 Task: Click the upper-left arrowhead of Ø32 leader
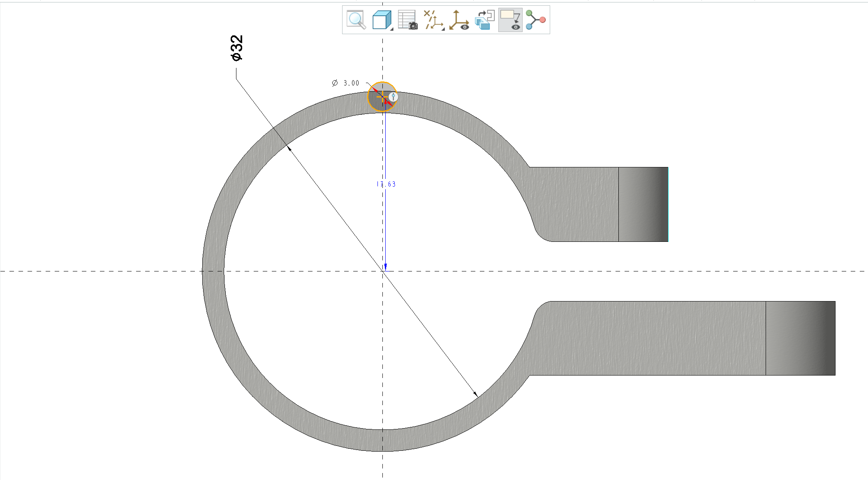point(289,148)
